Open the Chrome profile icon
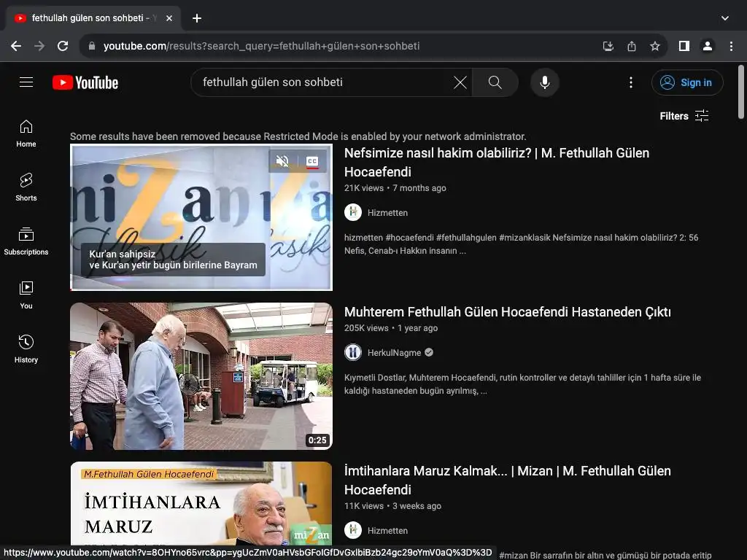Screen dimensions: 747x560 click(x=708, y=46)
